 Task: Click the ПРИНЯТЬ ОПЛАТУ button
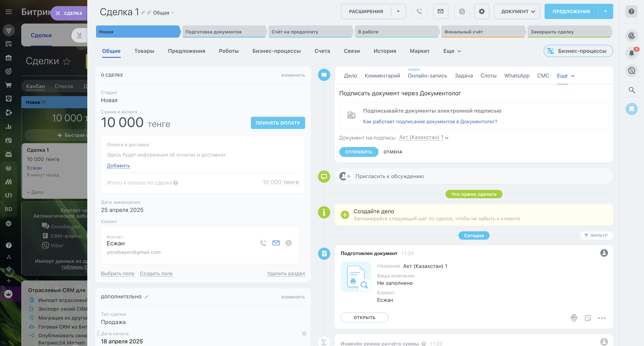click(277, 123)
